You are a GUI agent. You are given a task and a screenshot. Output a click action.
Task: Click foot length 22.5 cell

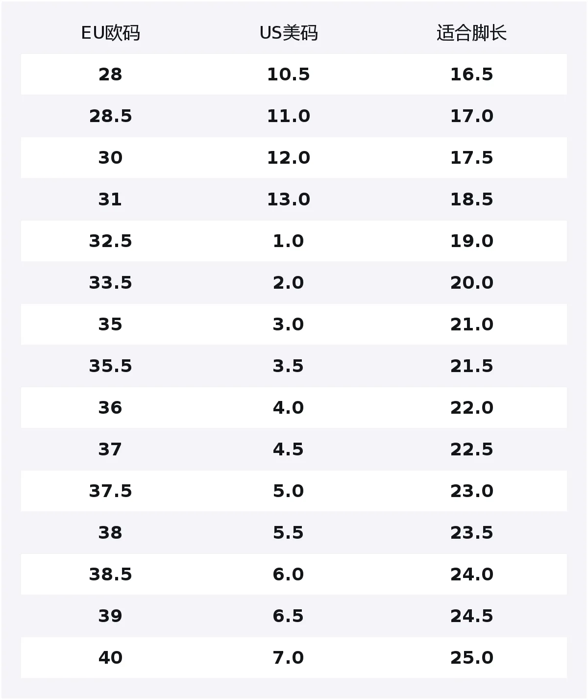[x=471, y=450]
